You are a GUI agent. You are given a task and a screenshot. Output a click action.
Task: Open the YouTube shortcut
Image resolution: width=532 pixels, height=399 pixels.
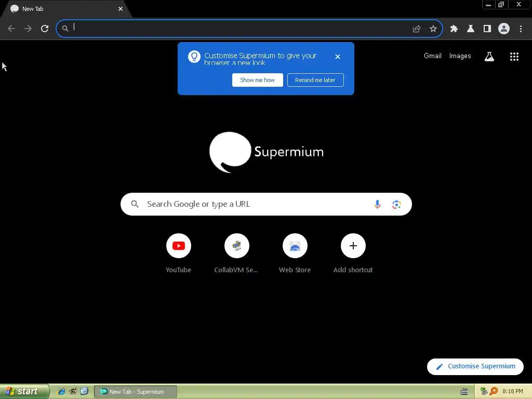179,254
